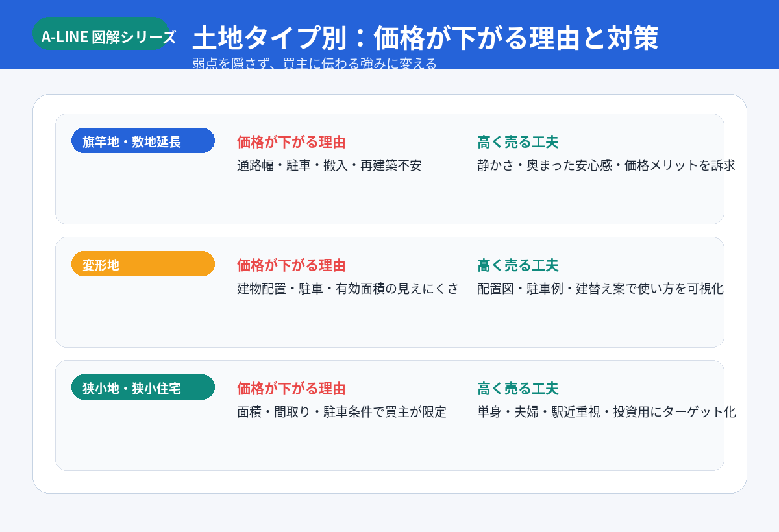The image size is (779, 532).
Task: Click text 単身・夫婦・駅近重視・投資用にターゲット化
Action: point(606,412)
